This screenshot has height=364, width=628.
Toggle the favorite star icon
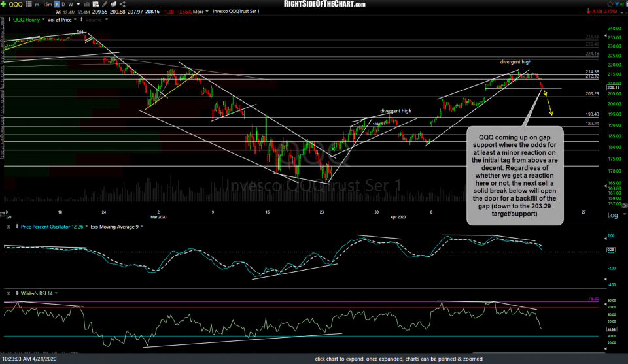(610, 4)
